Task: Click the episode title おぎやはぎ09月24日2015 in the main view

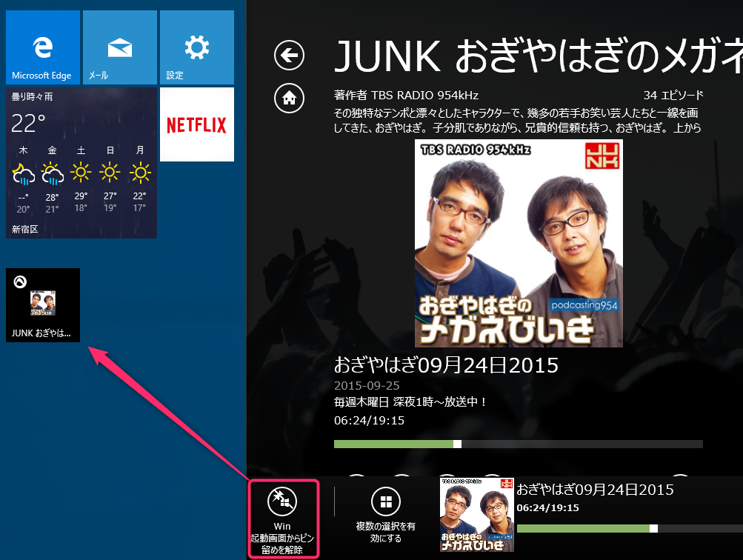Action: pyautogui.click(x=447, y=365)
